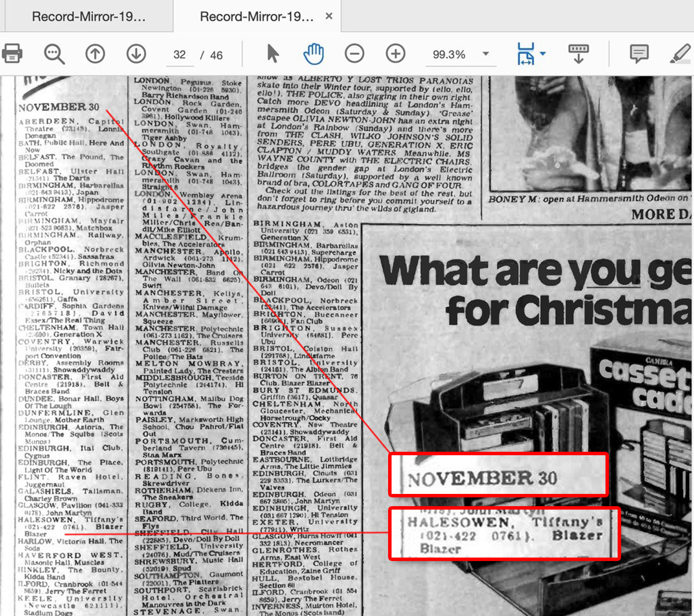The image size is (694, 616).
Task: Activate the Hand pan tool
Action: 313,54
